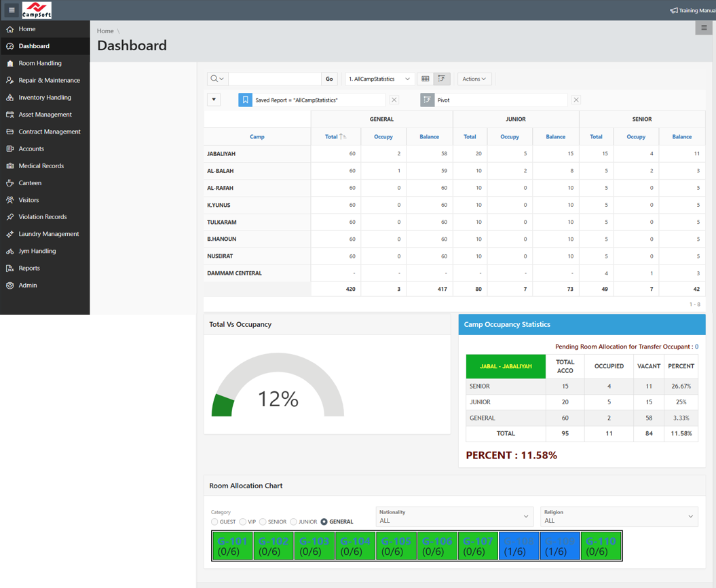The width and height of the screenshot is (716, 588).
Task: Expand the Religion dropdown
Action: tap(618, 517)
